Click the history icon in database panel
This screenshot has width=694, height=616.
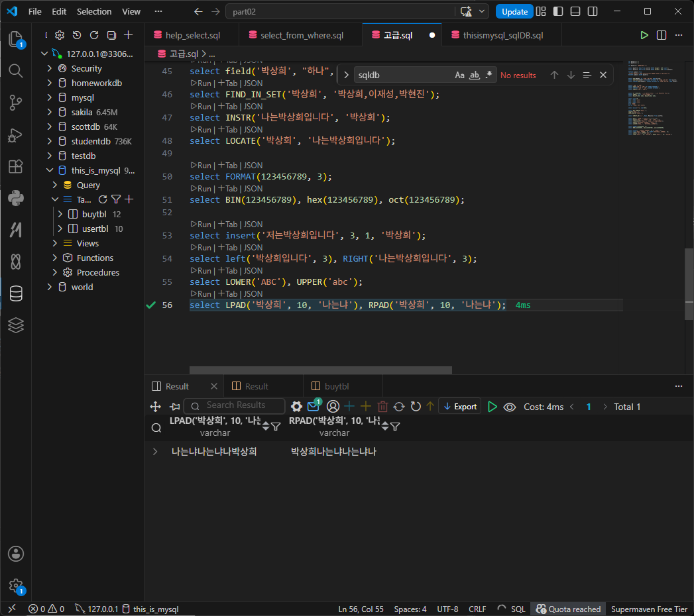(x=77, y=35)
